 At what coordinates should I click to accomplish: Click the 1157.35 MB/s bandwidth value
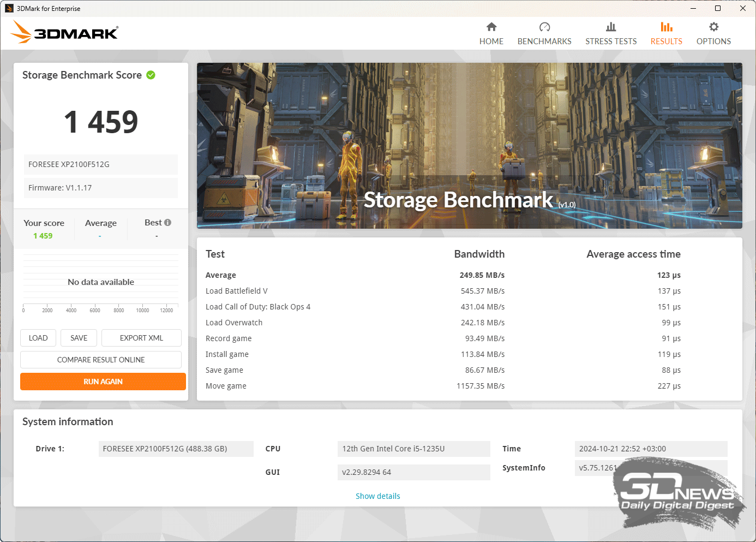pyautogui.click(x=481, y=386)
